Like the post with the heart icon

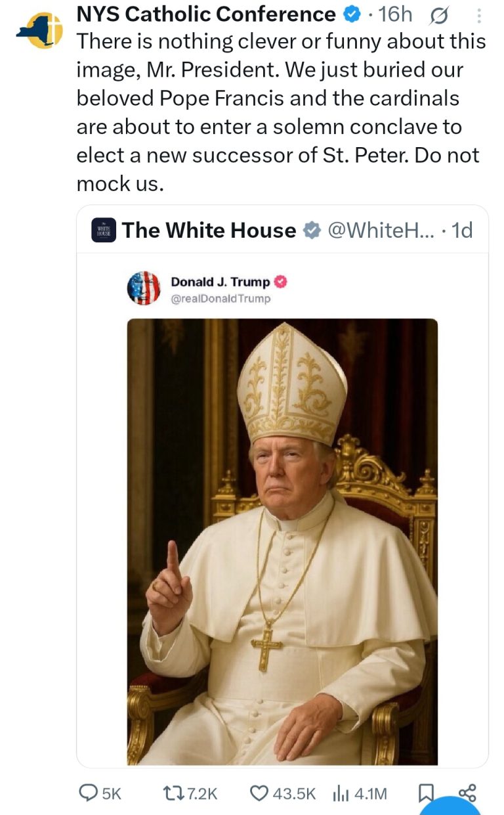tap(260, 793)
